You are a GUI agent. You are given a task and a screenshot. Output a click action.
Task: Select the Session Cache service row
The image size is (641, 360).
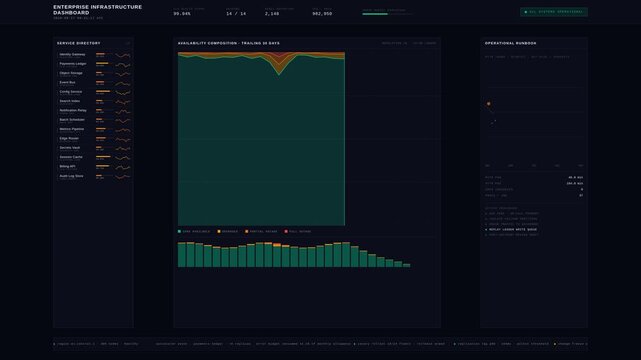[94, 158]
